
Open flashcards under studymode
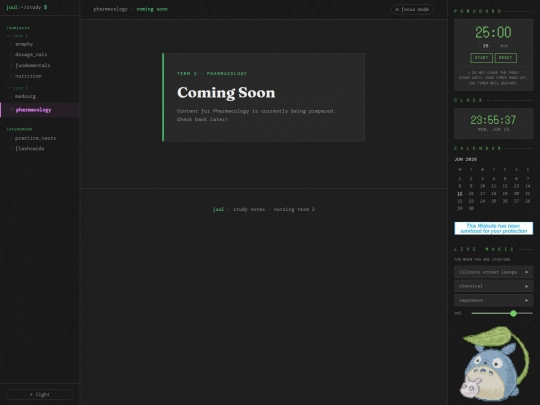coord(30,149)
